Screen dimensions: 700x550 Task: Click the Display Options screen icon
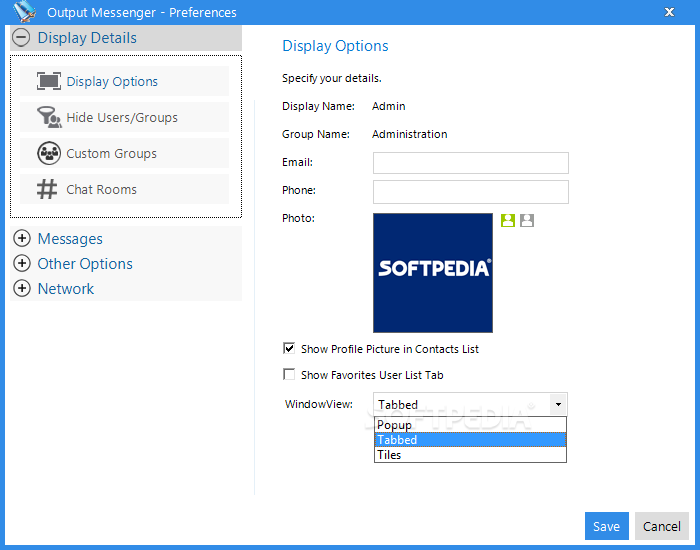48,82
